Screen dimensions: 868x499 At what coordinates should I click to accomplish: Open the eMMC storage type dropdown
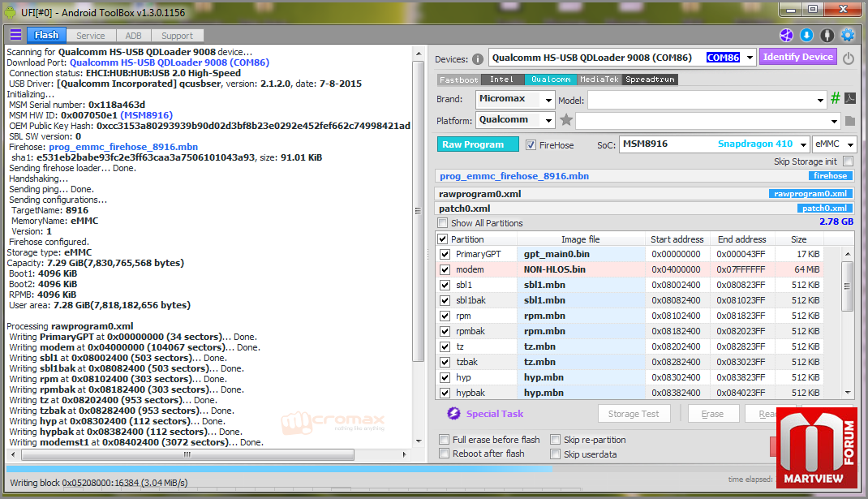coord(849,144)
